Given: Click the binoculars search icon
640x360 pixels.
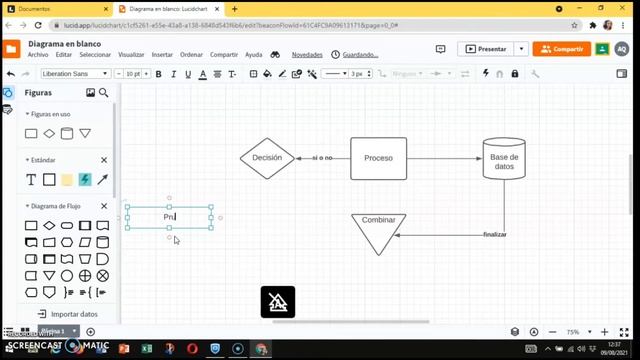Looking at the screenshot, I should pos(275,55).
